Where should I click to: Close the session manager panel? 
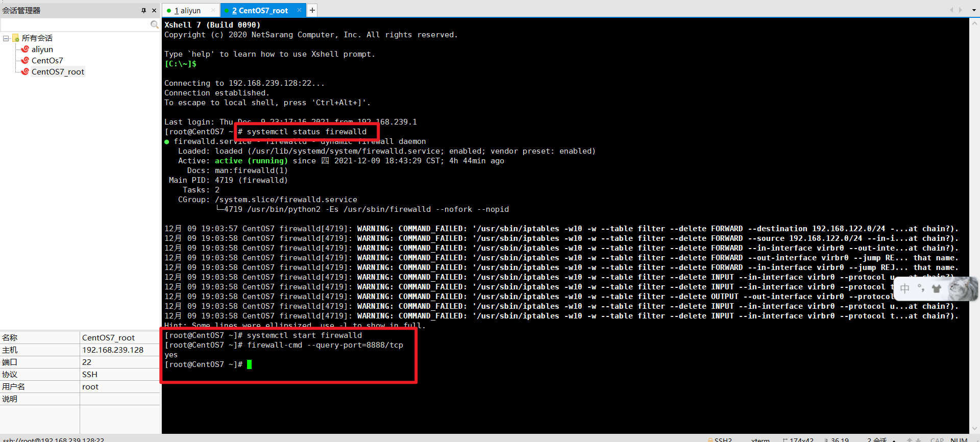click(x=154, y=10)
